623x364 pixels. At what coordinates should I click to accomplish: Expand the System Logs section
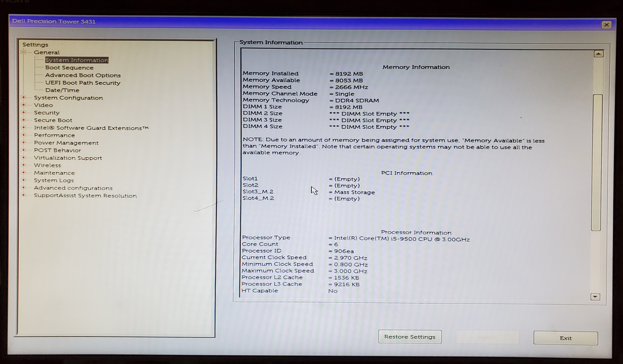23,180
